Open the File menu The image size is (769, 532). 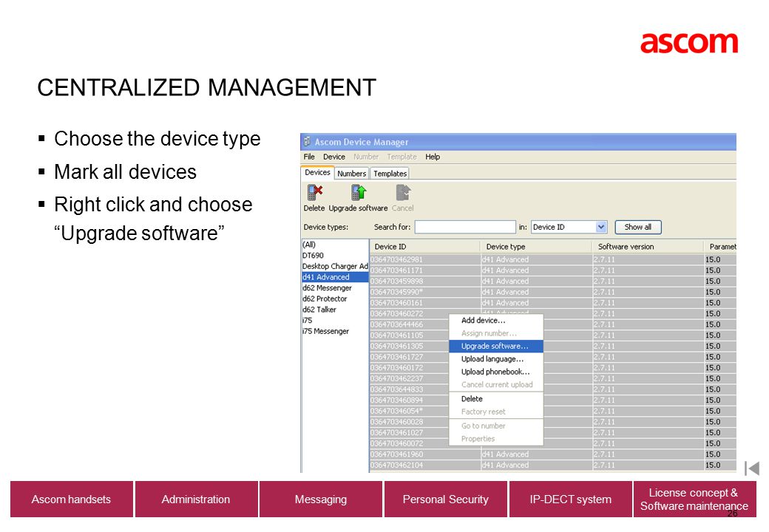(x=309, y=157)
